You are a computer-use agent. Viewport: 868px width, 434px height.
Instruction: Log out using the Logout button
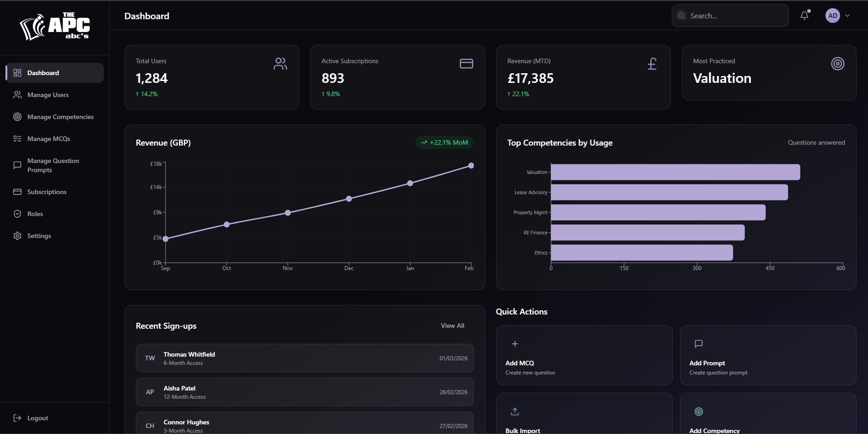(38, 418)
